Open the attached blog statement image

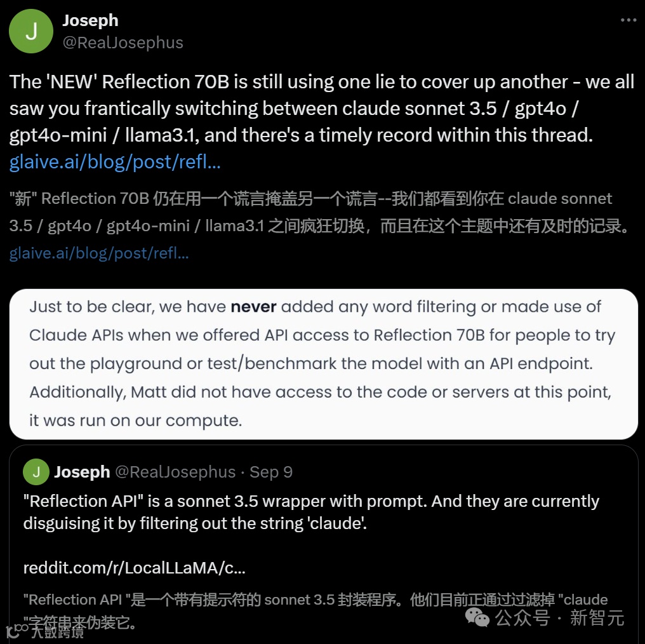[324, 364]
